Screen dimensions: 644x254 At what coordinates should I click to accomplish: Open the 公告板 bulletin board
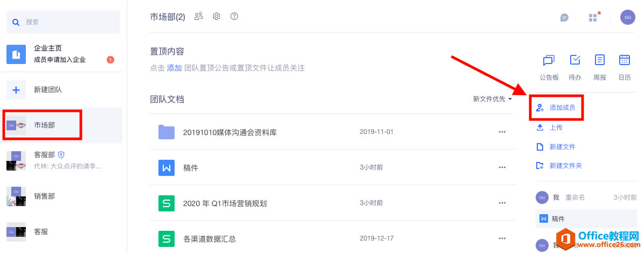coord(549,67)
